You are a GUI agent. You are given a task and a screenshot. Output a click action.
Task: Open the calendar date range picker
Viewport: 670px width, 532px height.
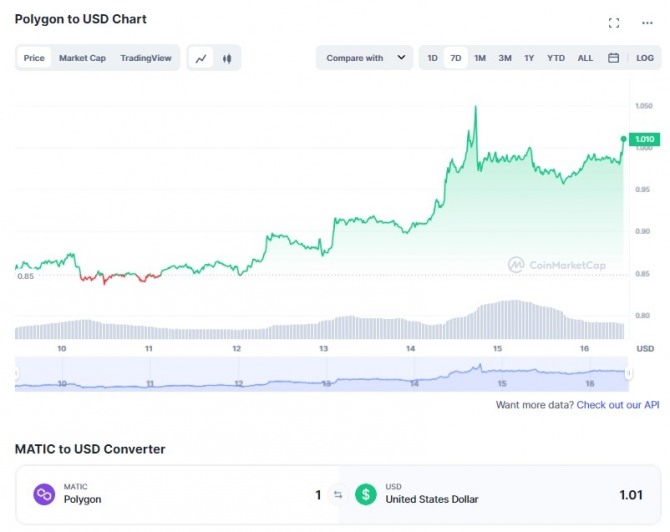[613, 58]
